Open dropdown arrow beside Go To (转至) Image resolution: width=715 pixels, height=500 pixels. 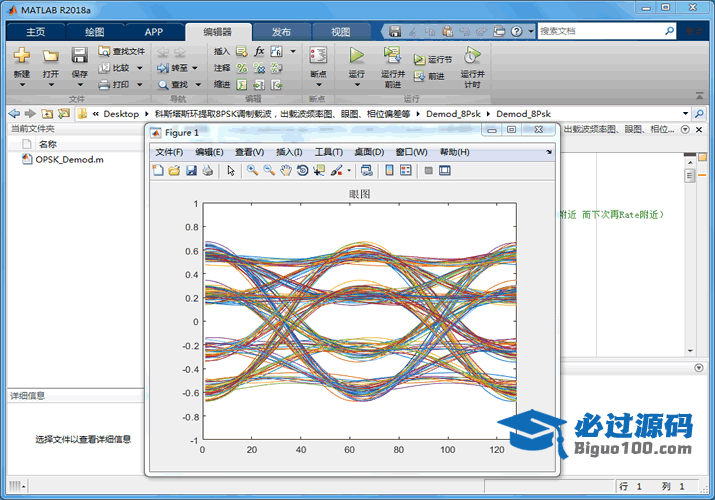(x=195, y=68)
